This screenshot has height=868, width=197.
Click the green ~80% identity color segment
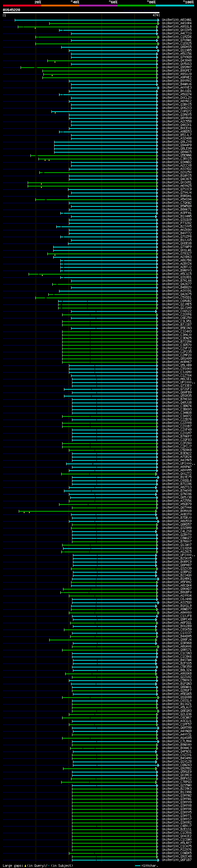[x=137, y=6]
